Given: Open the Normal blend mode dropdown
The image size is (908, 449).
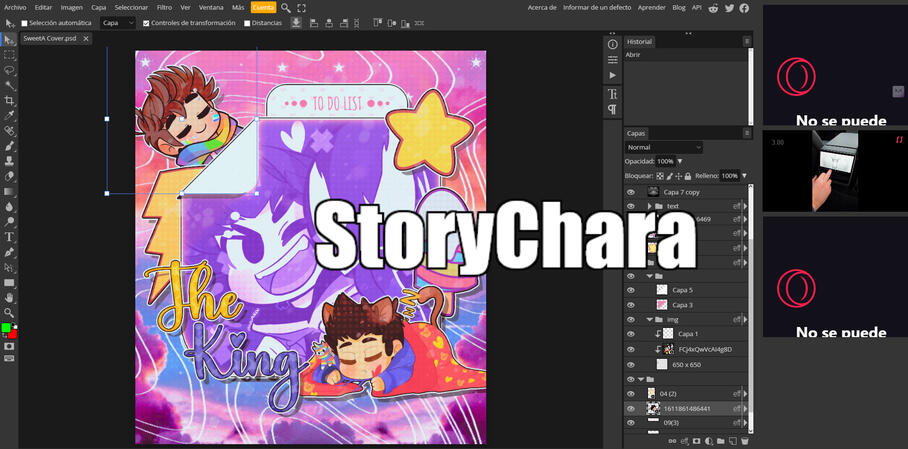Looking at the screenshot, I should (x=665, y=147).
